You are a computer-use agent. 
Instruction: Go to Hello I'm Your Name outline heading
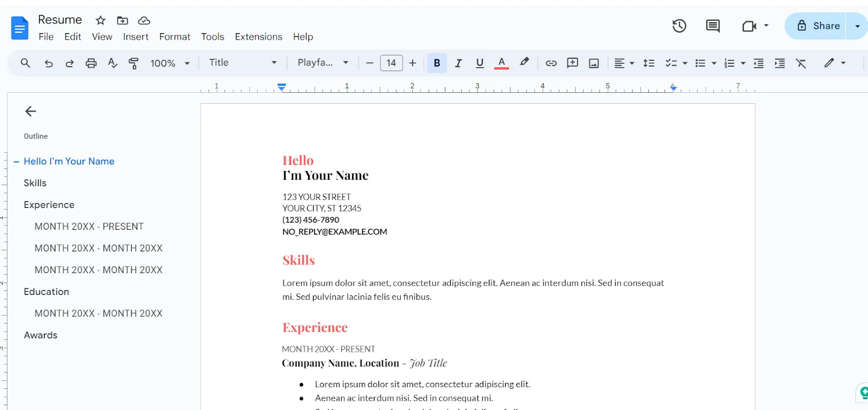[x=69, y=161]
